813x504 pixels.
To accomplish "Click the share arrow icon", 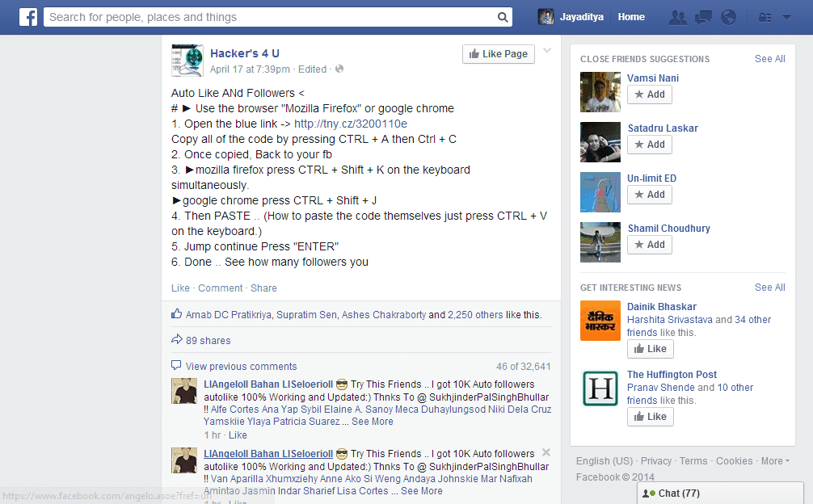I will 177,340.
